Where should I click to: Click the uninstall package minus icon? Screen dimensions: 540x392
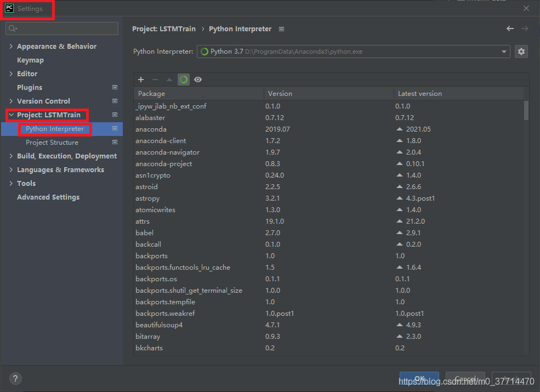point(155,79)
